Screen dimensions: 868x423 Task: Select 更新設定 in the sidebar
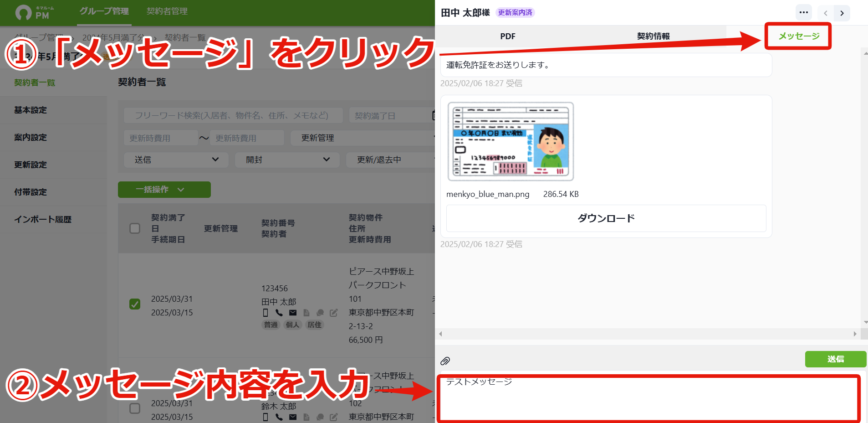click(53, 165)
